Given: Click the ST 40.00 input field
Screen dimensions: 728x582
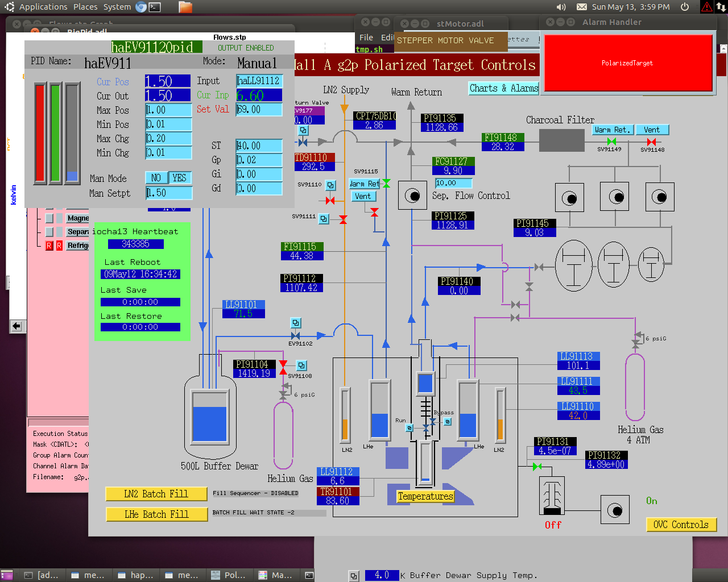Looking at the screenshot, I should click(259, 145).
